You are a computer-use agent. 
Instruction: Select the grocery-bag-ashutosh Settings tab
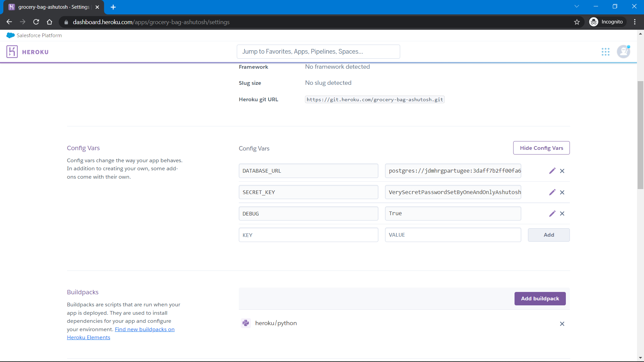tap(54, 7)
